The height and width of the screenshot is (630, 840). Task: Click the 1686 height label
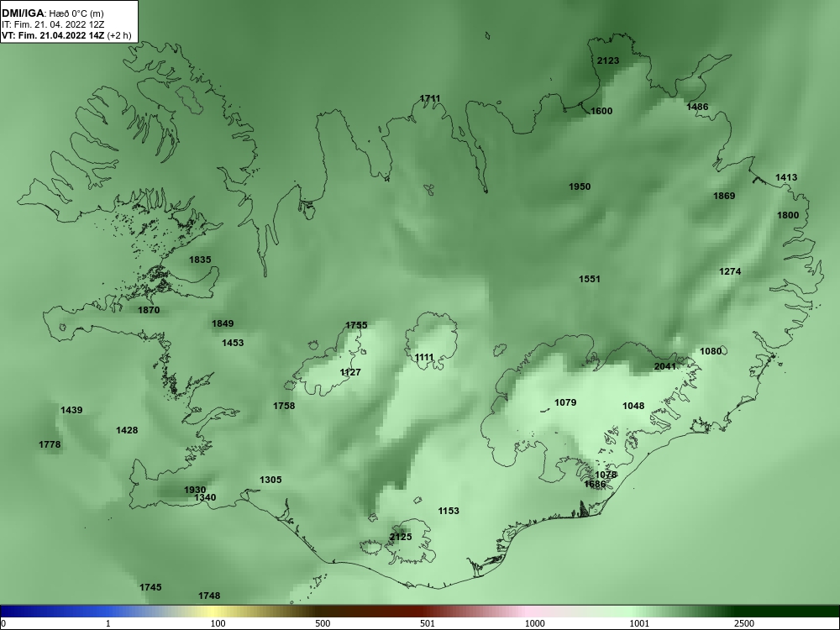595,485
